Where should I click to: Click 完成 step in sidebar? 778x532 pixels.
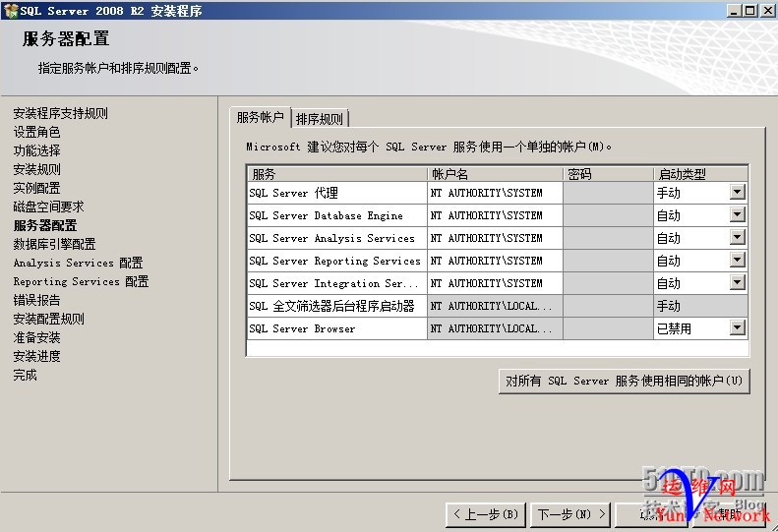click(x=25, y=375)
